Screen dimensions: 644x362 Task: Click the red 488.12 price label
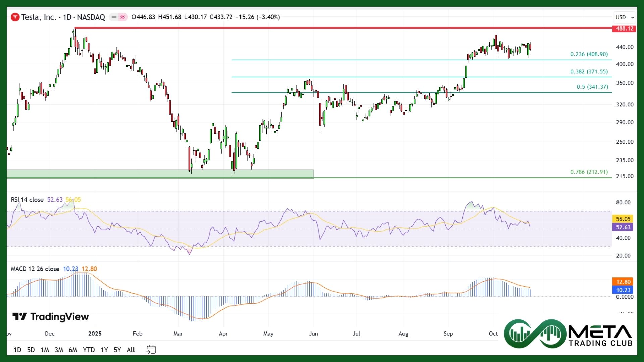tap(624, 28)
